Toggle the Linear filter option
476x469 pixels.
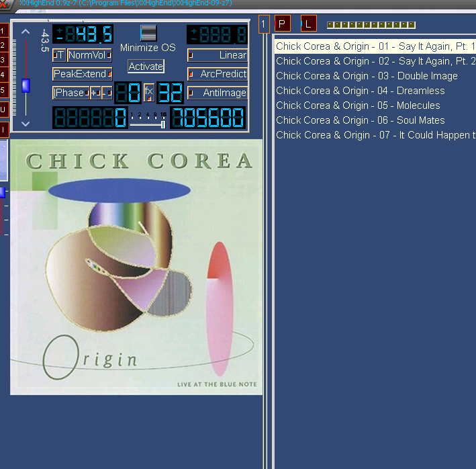click(218, 55)
